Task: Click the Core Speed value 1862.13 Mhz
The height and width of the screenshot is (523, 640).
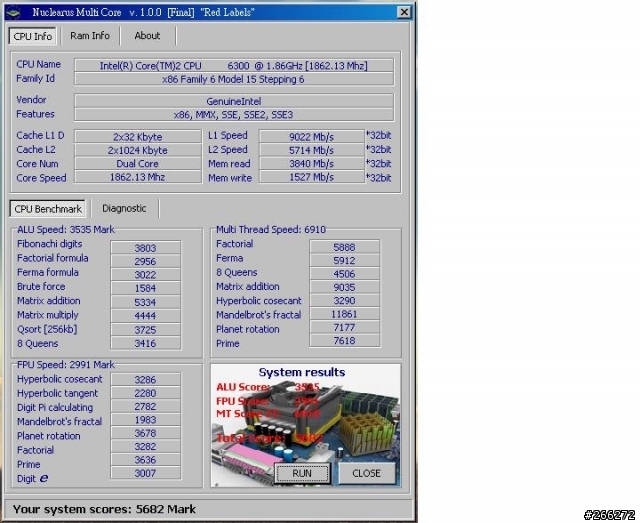Action: [x=138, y=177]
